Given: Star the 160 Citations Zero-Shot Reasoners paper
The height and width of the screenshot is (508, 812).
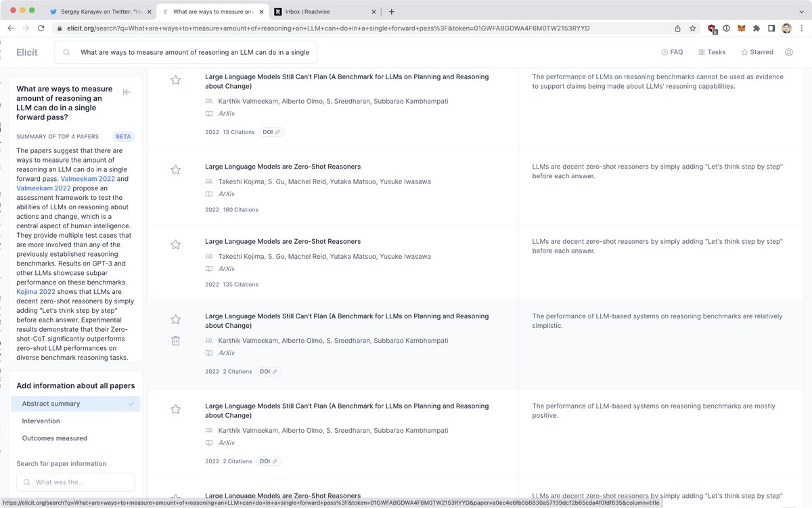Looking at the screenshot, I should 175,170.
